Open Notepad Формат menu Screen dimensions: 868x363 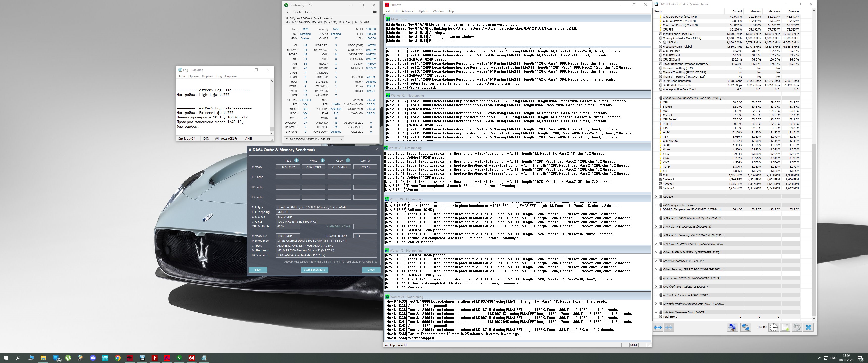[207, 76]
